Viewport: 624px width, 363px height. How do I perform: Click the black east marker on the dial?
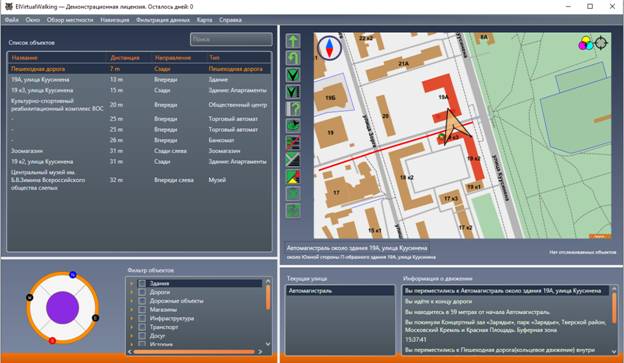point(96,318)
